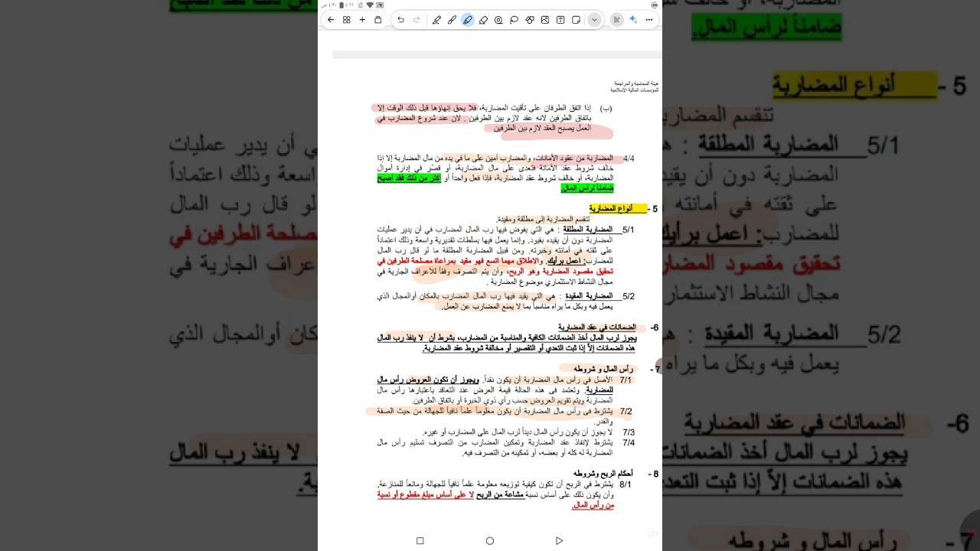Redo the last undone action
Screen dimensions: 980x551
coord(416,20)
